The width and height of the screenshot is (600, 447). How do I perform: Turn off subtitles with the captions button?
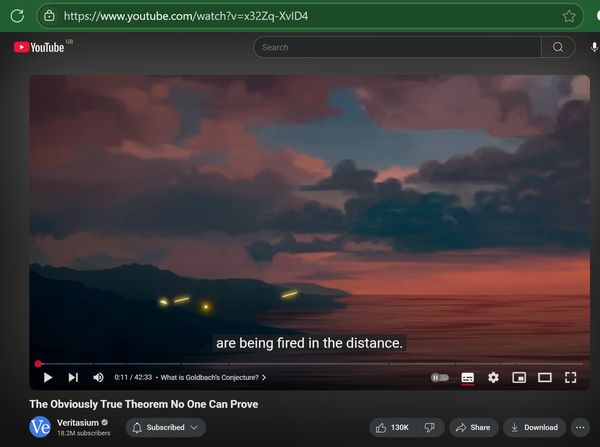(468, 378)
